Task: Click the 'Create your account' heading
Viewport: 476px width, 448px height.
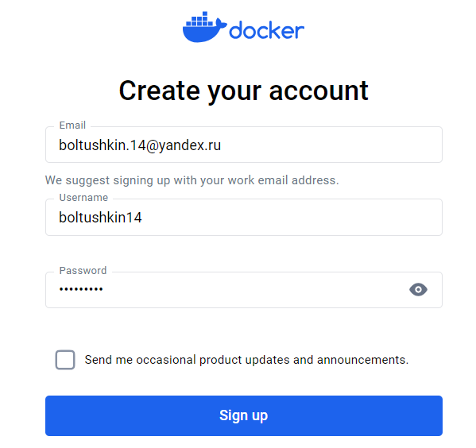Action: (243, 91)
